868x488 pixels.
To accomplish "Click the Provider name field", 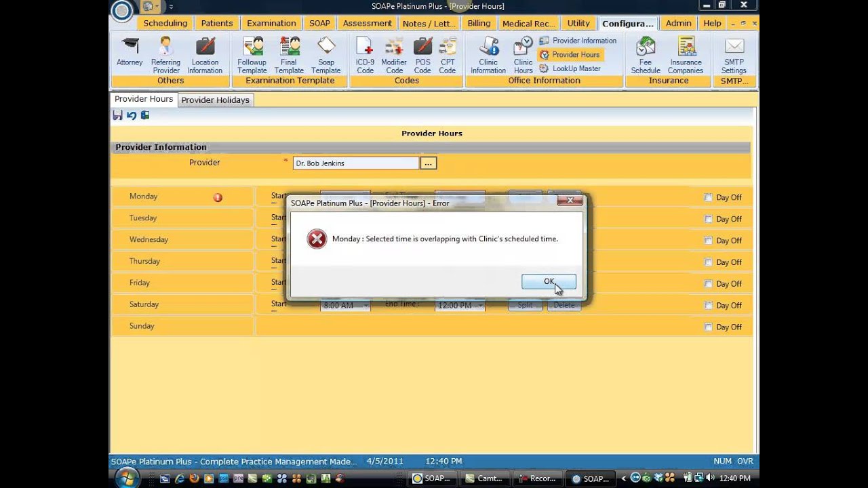I will tap(356, 163).
